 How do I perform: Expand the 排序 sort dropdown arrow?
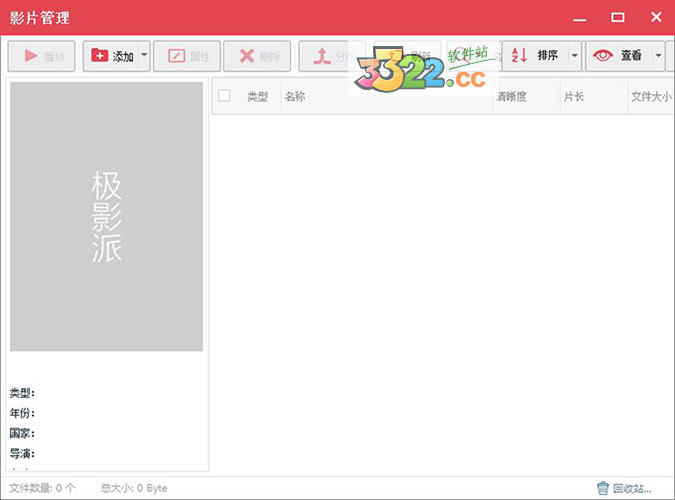tap(575, 56)
